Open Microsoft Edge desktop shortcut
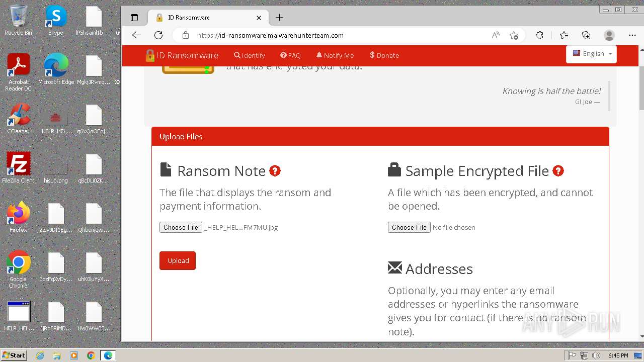 point(56,69)
